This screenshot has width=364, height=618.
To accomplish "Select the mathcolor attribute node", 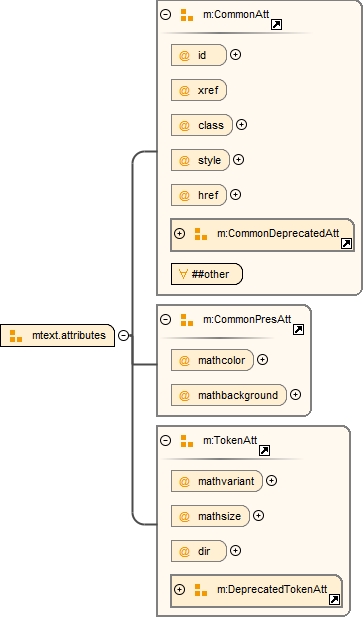I will tap(212, 360).
